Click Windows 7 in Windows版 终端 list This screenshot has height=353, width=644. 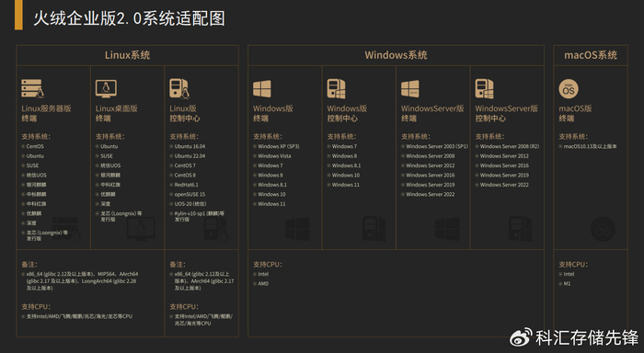pyautogui.click(x=270, y=165)
